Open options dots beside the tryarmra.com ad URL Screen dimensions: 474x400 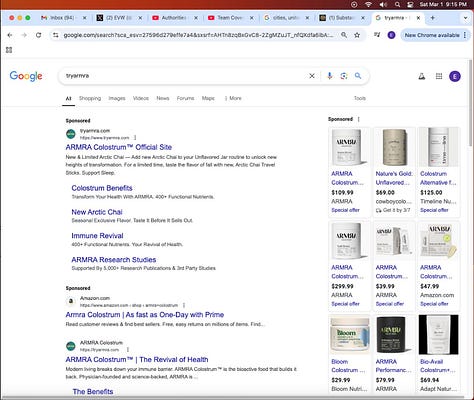click(135, 137)
